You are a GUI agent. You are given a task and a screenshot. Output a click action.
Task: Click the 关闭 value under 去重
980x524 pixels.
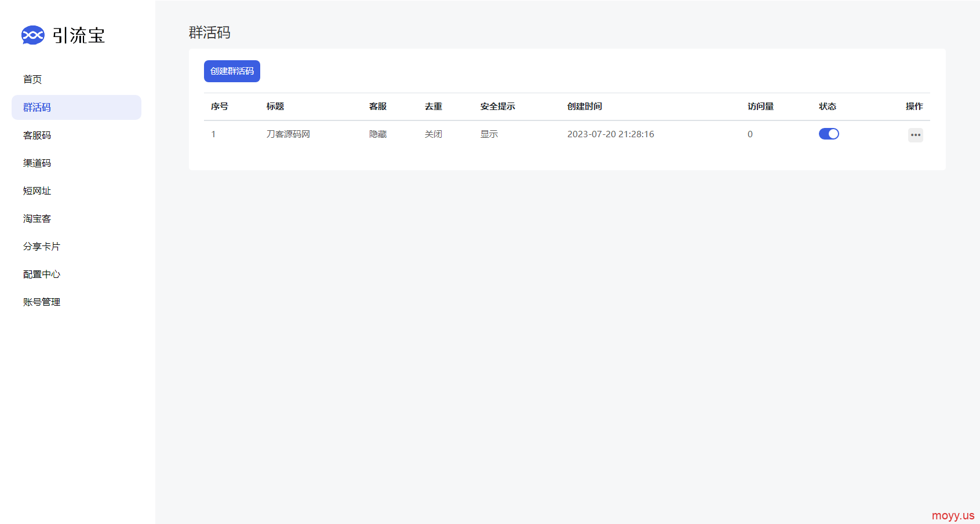[x=433, y=134]
